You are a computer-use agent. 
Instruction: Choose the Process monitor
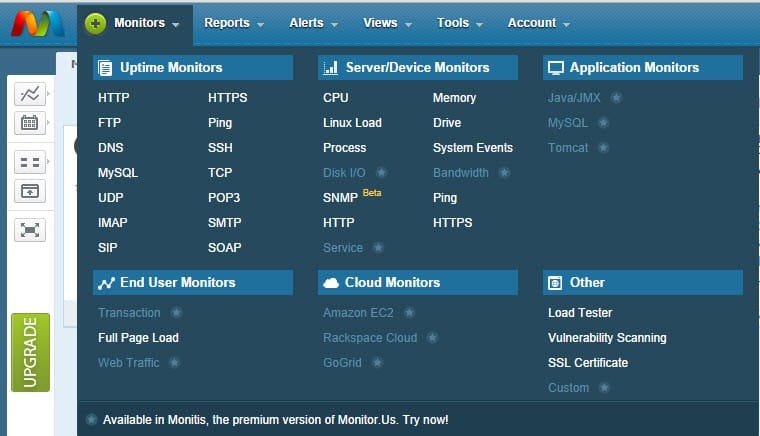tap(345, 148)
